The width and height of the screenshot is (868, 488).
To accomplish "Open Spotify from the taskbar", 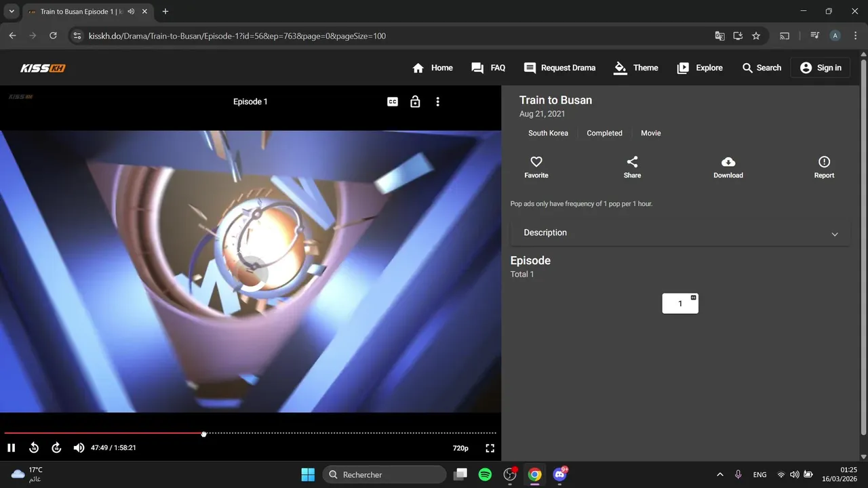I will coord(485,474).
